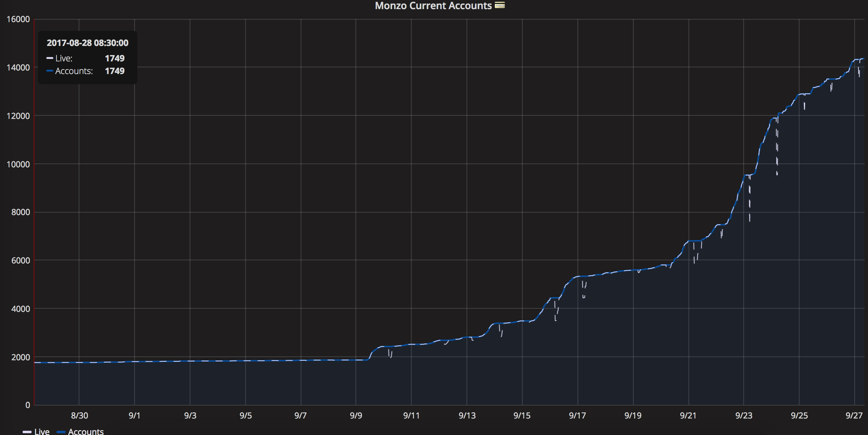This screenshot has height=435, width=868.
Task: Click the tooltip timestamp 2017-08-28 08:30:00
Action: [87, 43]
